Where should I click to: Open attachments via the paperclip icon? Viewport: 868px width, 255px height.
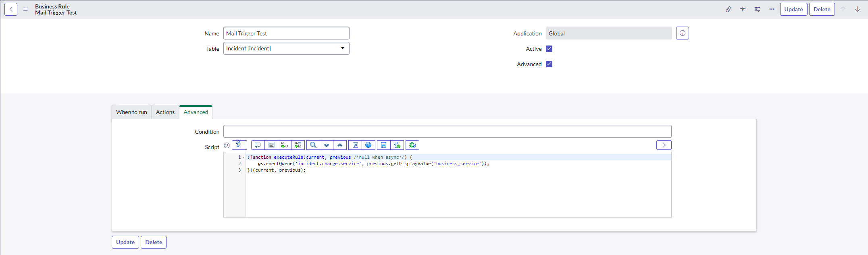(x=728, y=9)
